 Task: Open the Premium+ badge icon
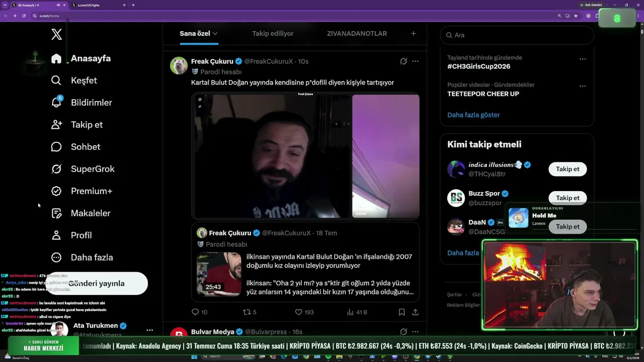pos(56,191)
